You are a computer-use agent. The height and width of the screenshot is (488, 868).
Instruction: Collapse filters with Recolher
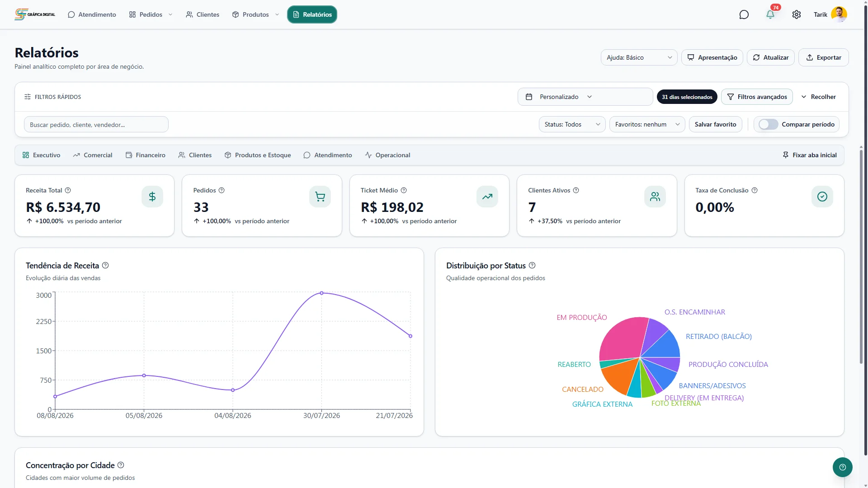pyautogui.click(x=819, y=97)
